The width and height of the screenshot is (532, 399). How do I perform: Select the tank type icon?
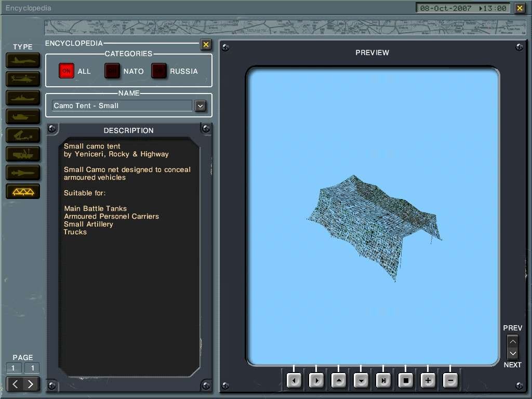pos(22,116)
